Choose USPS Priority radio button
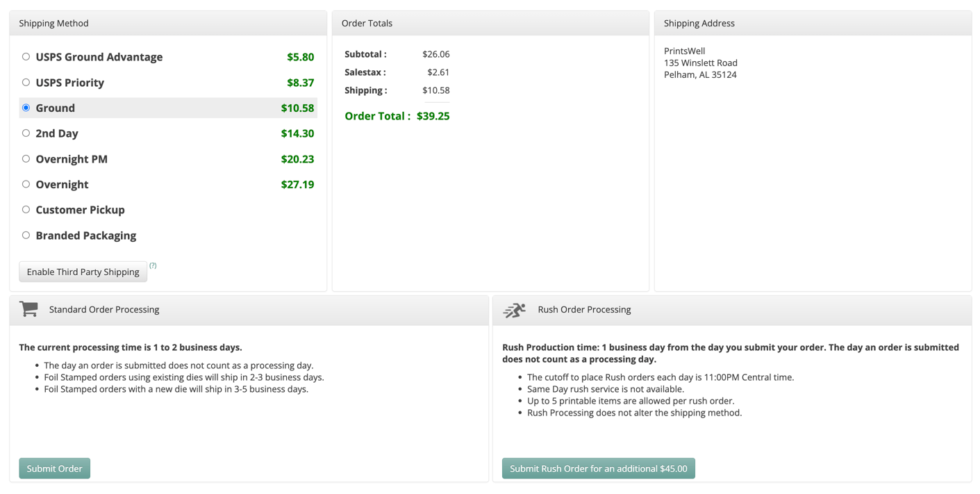980x494 pixels. click(26, 83)
